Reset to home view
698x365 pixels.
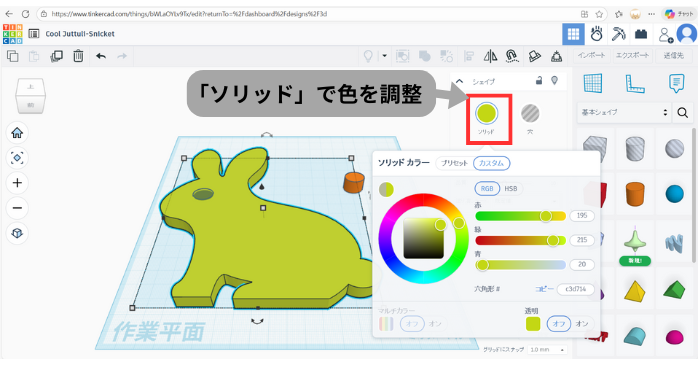(x=17, y=133)
